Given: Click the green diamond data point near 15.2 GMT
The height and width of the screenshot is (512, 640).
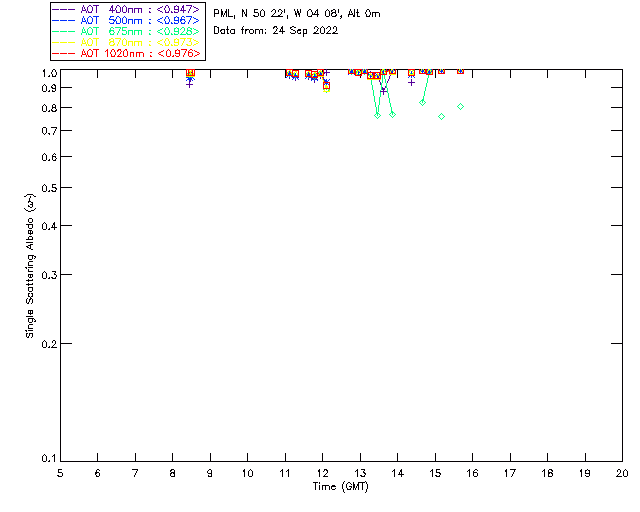Looking at the screenshot, I should click(441, 116).
